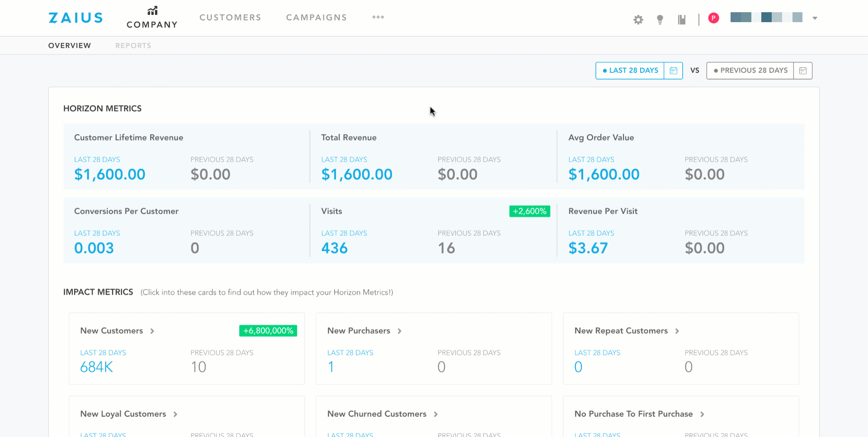Open the New Loyal Customers card
Image resolution: width=868 pixels, height=437 pixels.
(x=187, y=417)
